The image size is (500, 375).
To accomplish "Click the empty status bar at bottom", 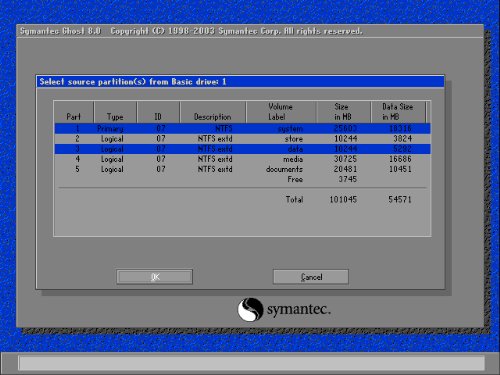I will (x=252, y=363).
